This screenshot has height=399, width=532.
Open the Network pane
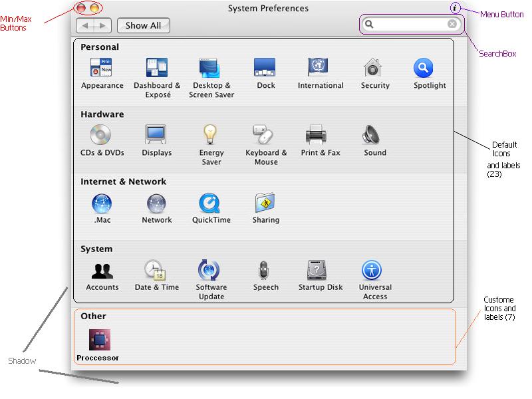156,208
